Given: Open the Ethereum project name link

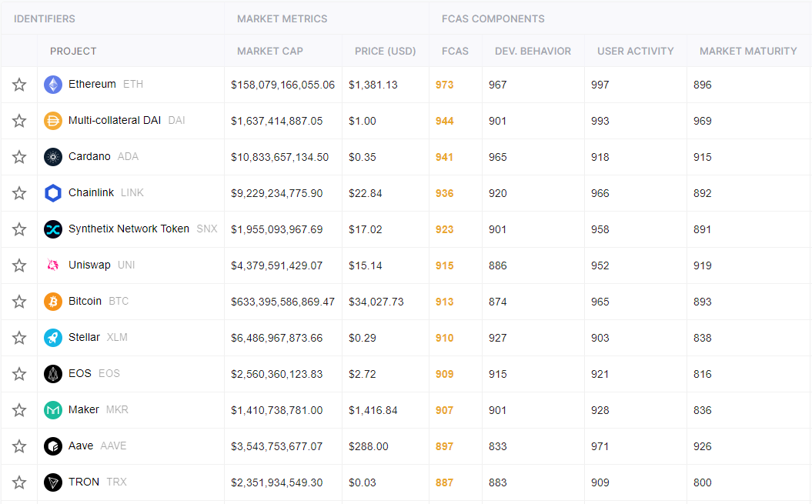Looking at the screenshot, I should click(92, 84).
